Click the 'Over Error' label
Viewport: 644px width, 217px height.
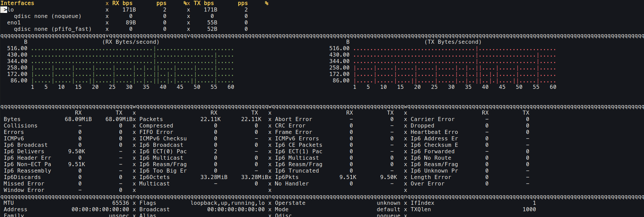(x=428, y=184)
